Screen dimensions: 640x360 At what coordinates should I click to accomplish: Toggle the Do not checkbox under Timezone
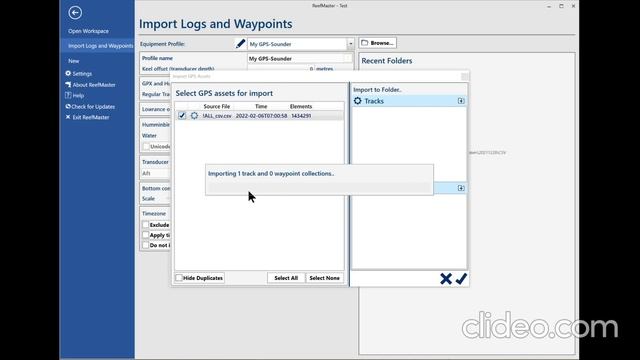(x=146, y=245)
